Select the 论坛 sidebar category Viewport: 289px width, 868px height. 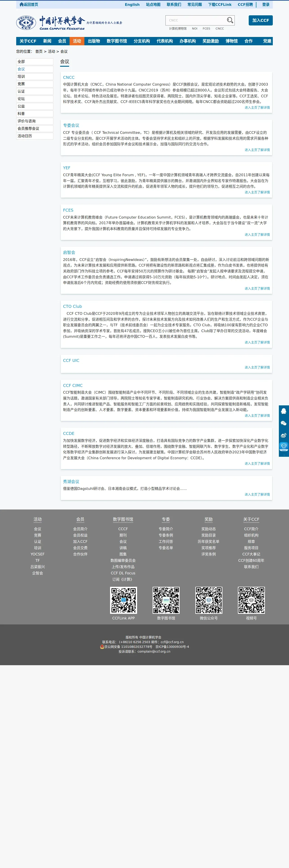pos(35,99)
